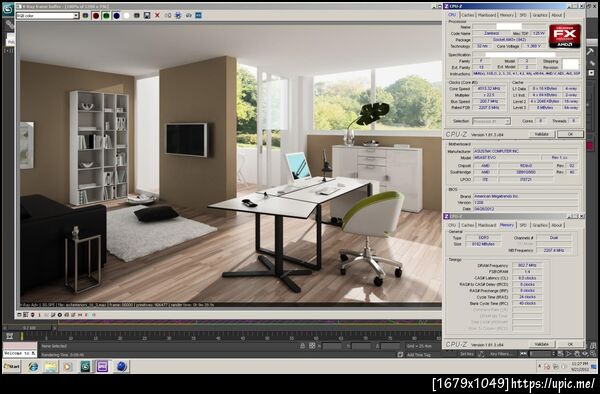The image size is (600, 394).
Task: Select the Core Speed value in CPU-Z
Action: (489, 88)
